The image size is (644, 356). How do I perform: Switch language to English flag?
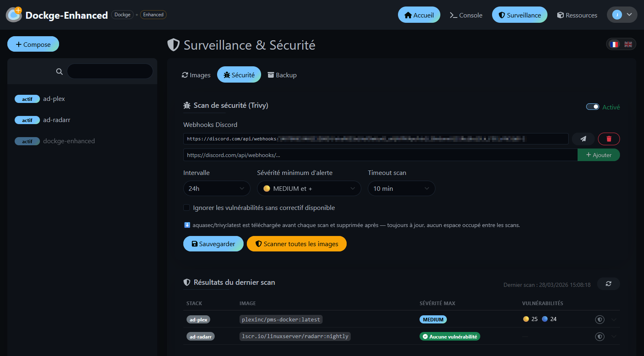coord(628,44)
